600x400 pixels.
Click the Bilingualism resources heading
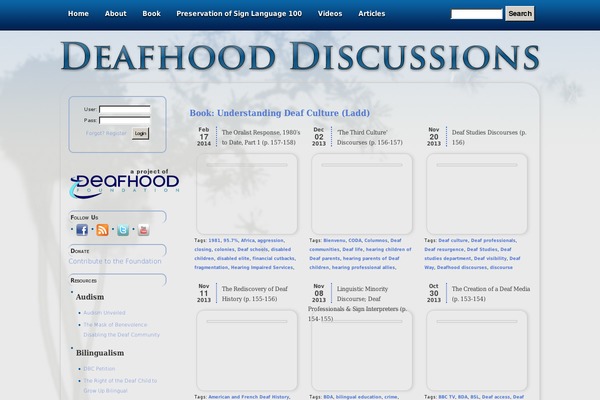coord(100,353)
